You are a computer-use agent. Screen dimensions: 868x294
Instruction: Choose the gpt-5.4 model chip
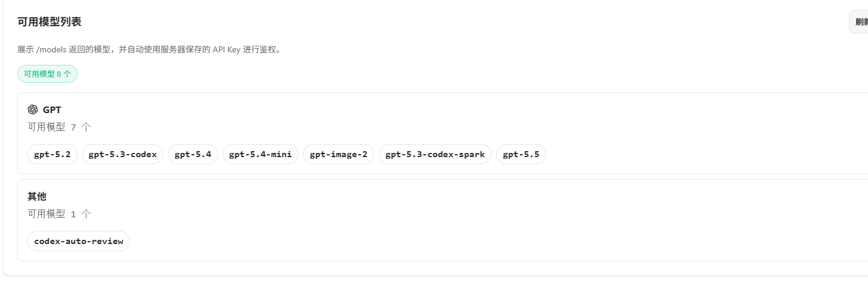(x=193, y=155)
